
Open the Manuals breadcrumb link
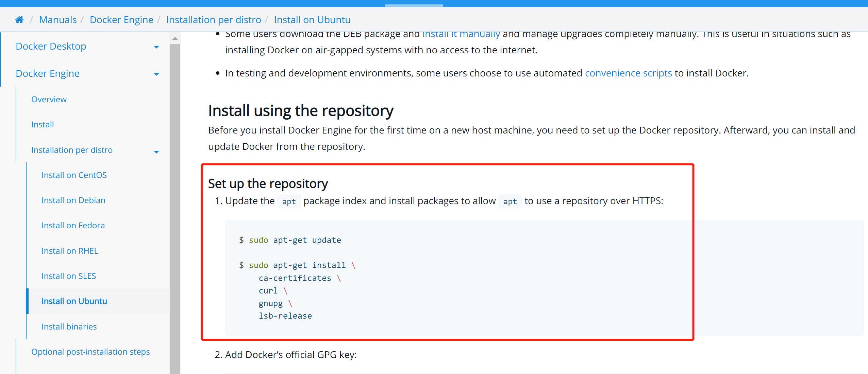point(58,20)
